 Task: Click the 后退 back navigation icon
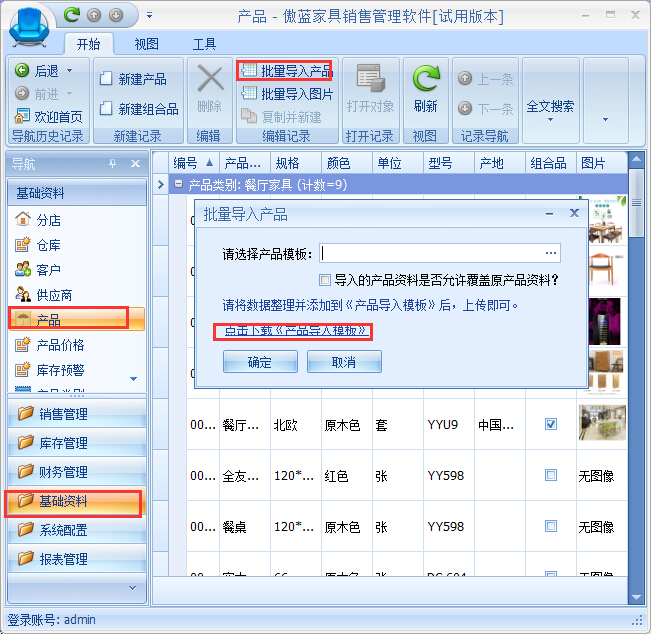[x=23, y=71]
